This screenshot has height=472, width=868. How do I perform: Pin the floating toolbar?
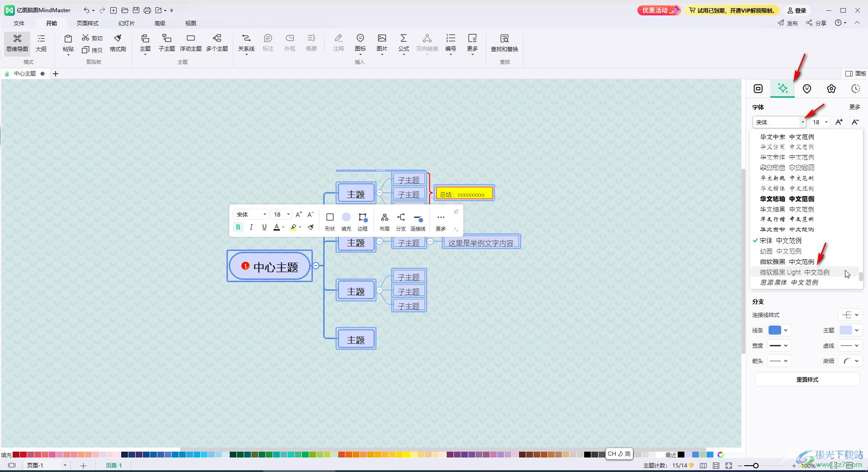(x=456, y=212)
